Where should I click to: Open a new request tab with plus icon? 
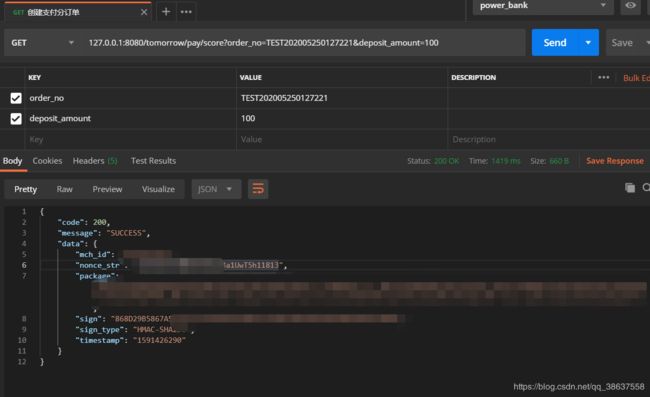click(x=166, y=12)
